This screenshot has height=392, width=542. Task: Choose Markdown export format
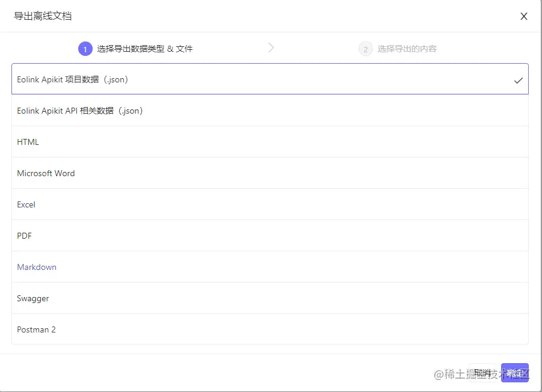270,267
